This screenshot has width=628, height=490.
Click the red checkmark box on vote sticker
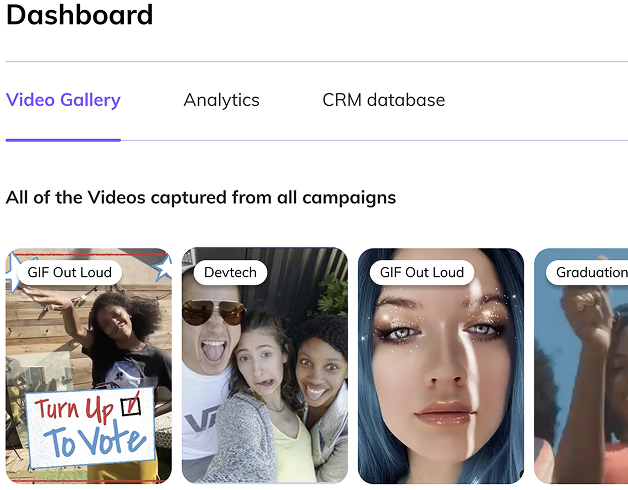point(131,404)
